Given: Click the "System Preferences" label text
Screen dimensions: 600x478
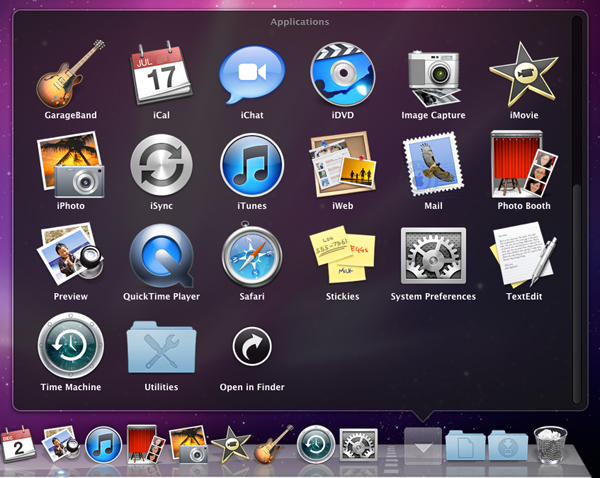Looking at the screenshot, I should coord(433,297).
